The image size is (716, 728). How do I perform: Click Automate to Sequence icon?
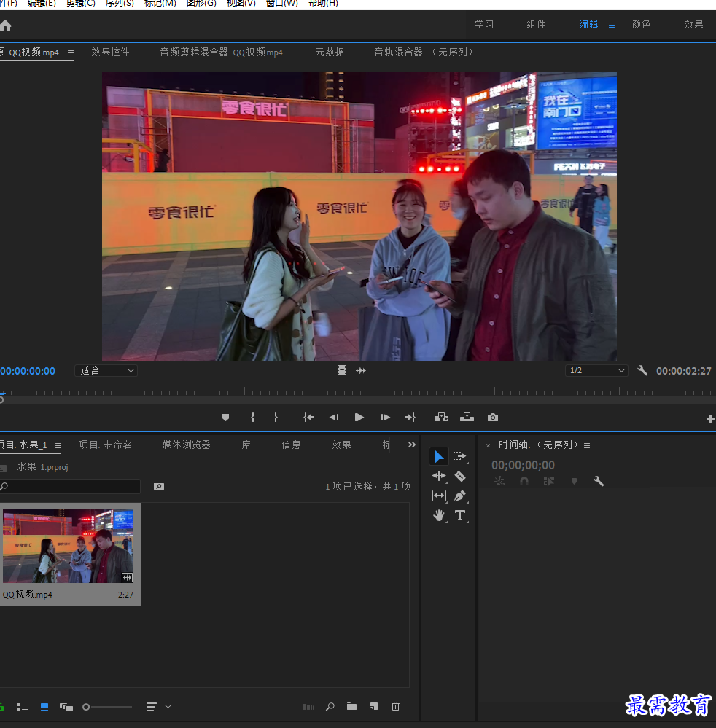pos(308,707)
